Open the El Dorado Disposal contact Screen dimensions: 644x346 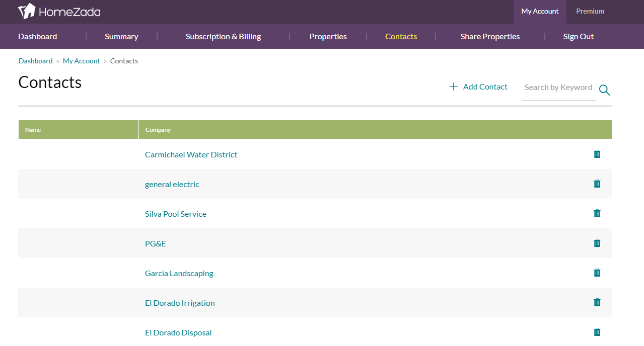[x=178, y=332]
